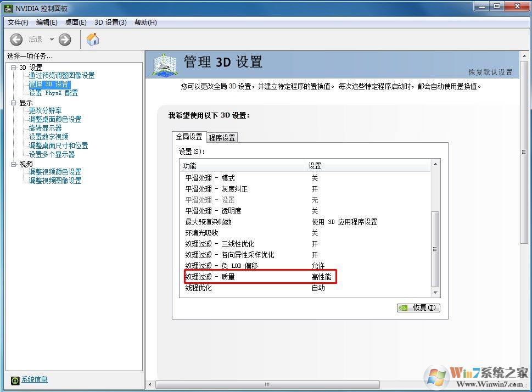This screenshot has width=532, height=392.
Task: Open 调整视频颜色设置 task
Action: tap(55, 172)
